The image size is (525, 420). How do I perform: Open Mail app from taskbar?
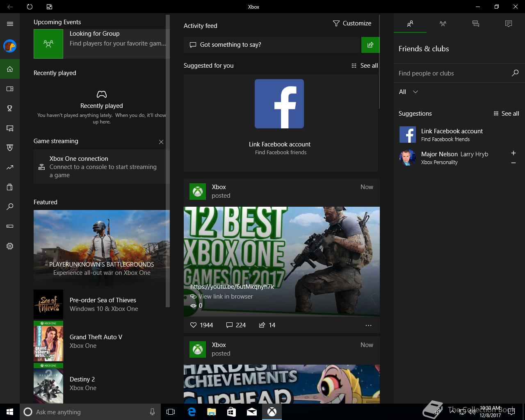252,412
